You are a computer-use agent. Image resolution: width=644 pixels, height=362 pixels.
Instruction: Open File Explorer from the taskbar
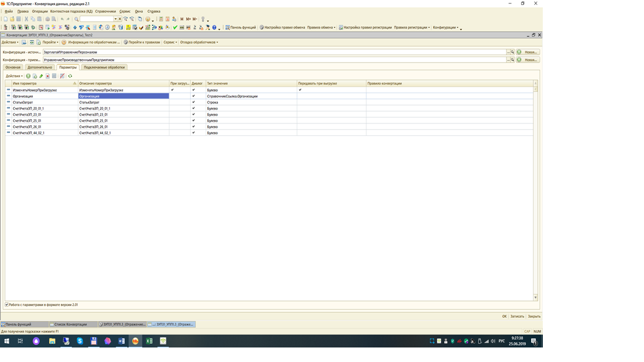click(x=52, y=341)
